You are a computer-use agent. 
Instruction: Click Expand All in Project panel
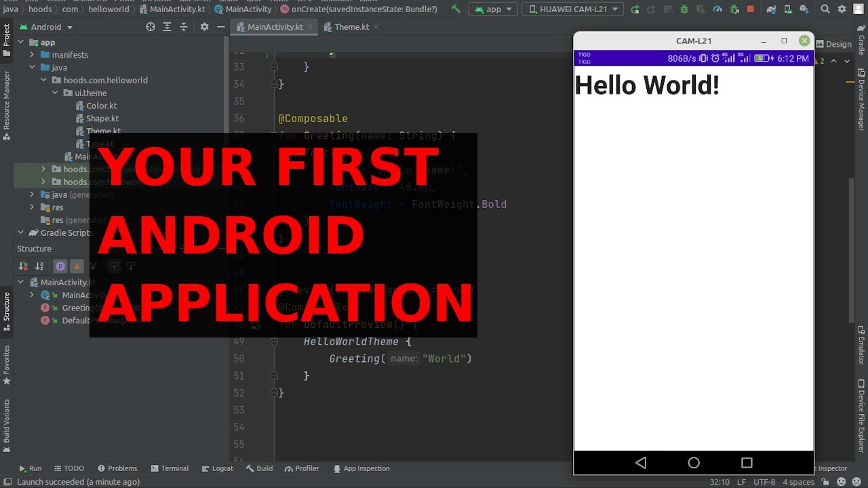(167, 26)
